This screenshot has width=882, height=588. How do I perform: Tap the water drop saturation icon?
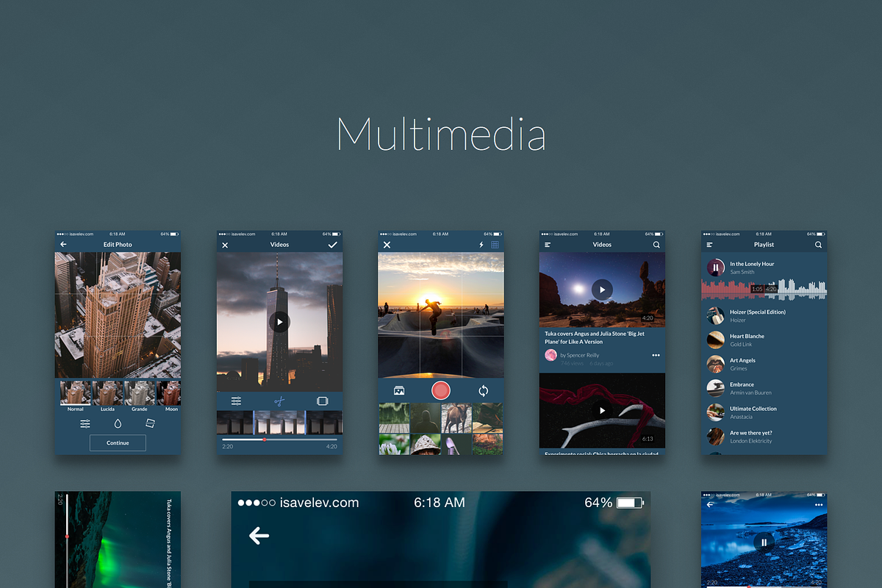118,423
